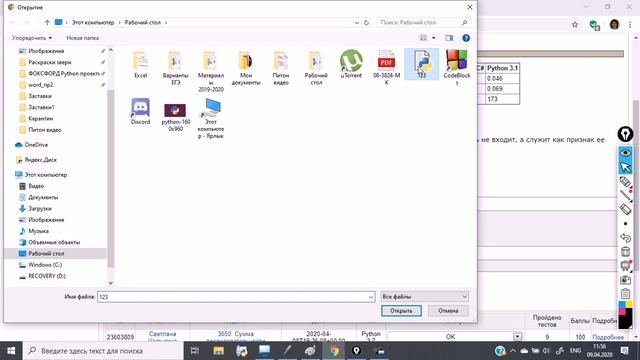Open the OK status dropdown in table
Viewport: 640px width, 360px height.
tap(517, 337)
